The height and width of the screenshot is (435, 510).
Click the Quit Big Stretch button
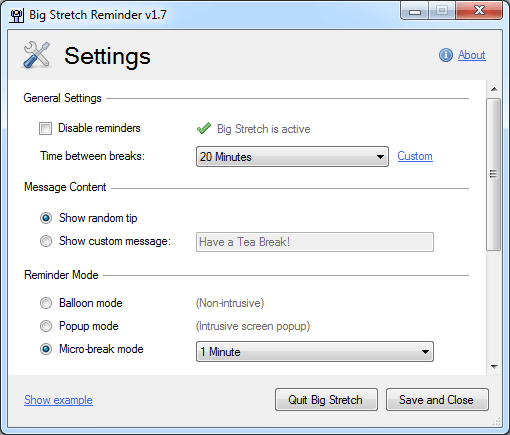[326, 399]
